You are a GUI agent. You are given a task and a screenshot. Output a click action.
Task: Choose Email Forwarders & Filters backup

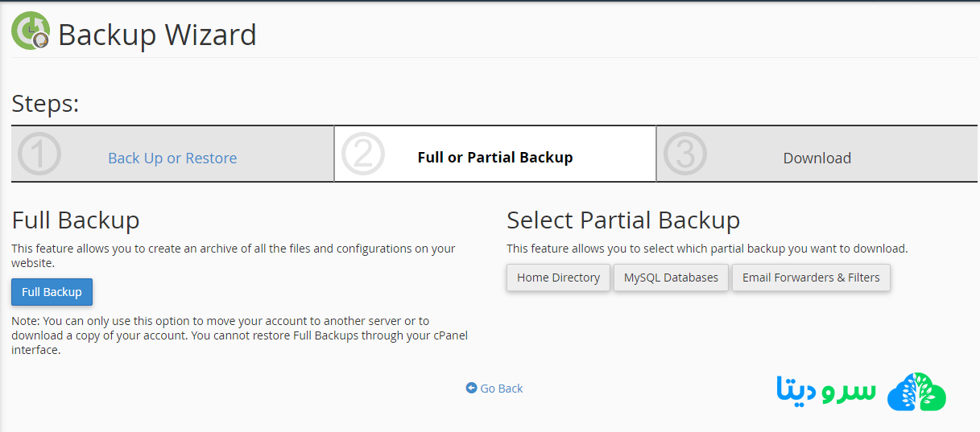[x=811, y=278]
